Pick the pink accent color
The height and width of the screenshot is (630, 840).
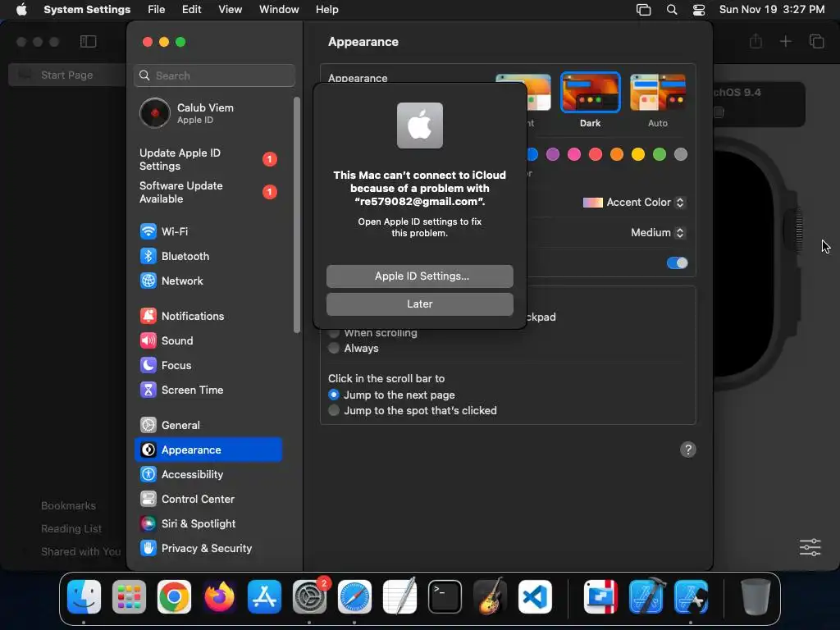[574, 155]
